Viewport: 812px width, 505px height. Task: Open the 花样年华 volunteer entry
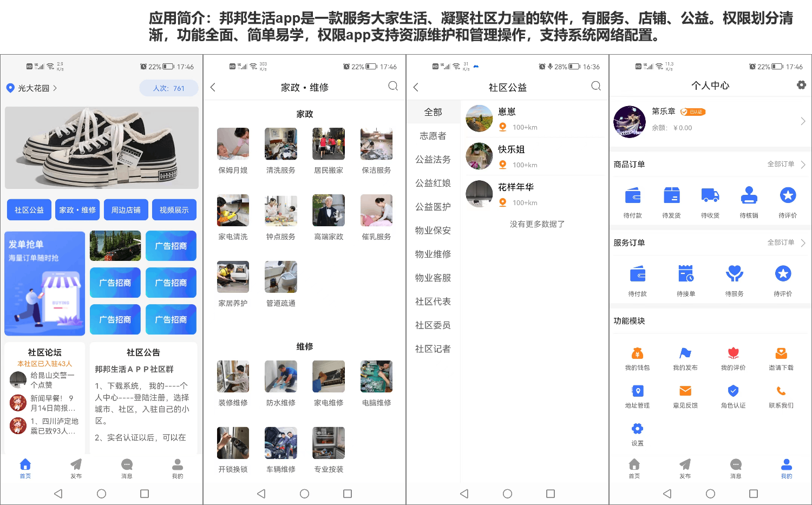click(535, 194)
